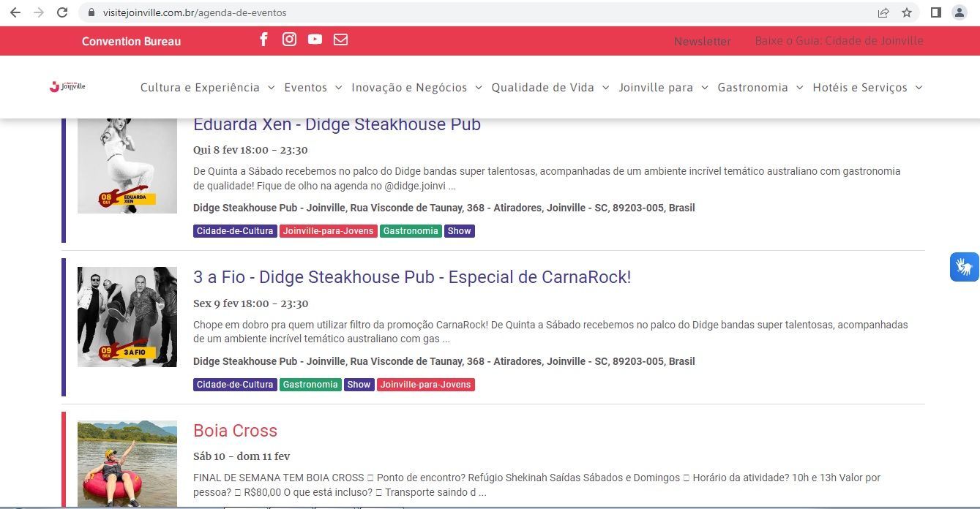980x509 pixels.
Task: Expand the Inovação e Negócios menu
Action: [x=417, y=88]
